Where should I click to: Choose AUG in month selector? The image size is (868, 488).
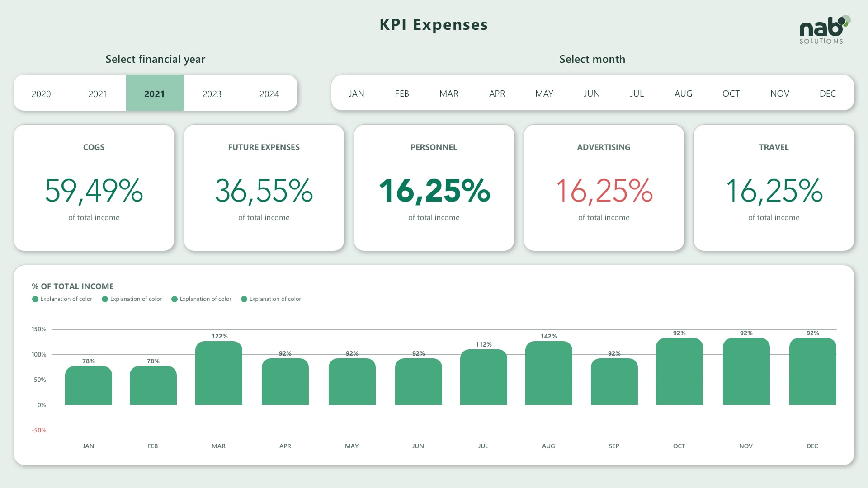(x=683, y=94)
